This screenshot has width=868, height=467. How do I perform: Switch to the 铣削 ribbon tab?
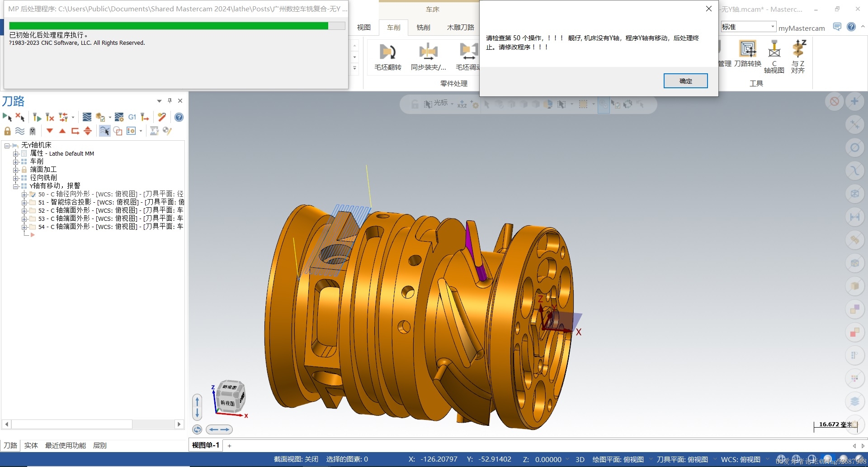coord(424,28)
